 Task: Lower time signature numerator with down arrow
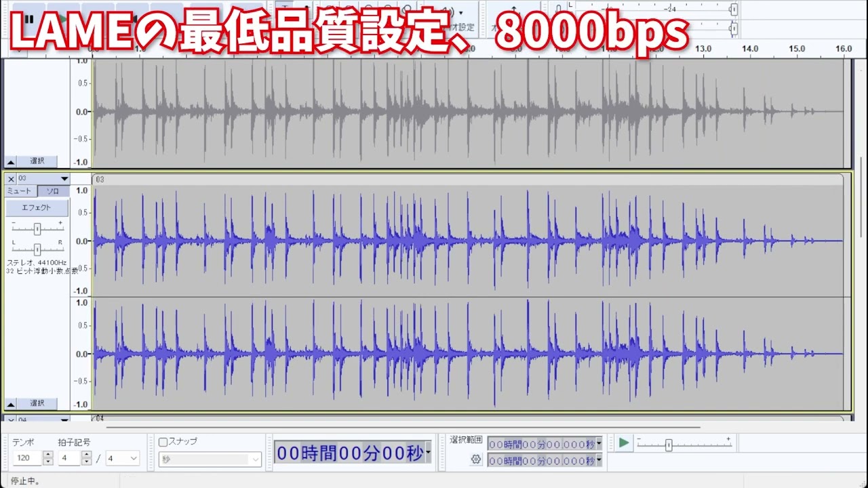coord(86,462)
